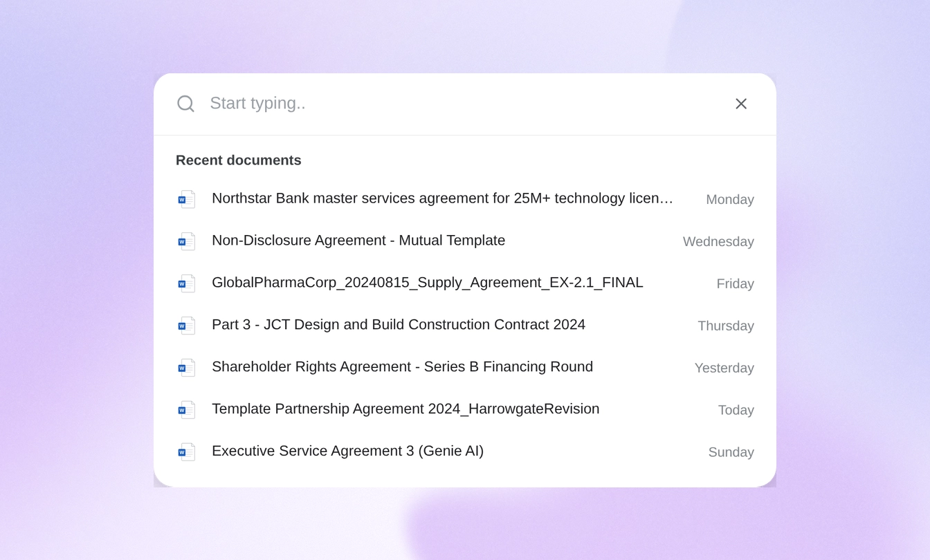Click the magnifying glass search icon
The width and height of the screenshot is (930, 560).
click(185, 103)
